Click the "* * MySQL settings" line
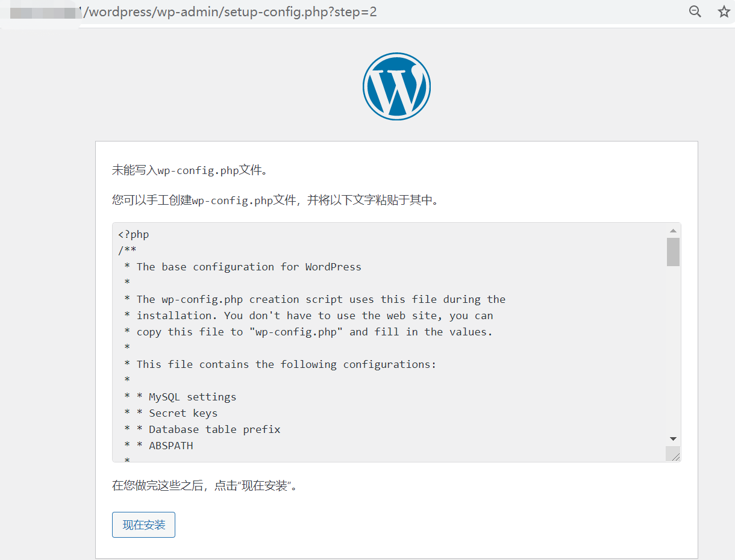This screenshot has width=735, height=560. [180, 397]
